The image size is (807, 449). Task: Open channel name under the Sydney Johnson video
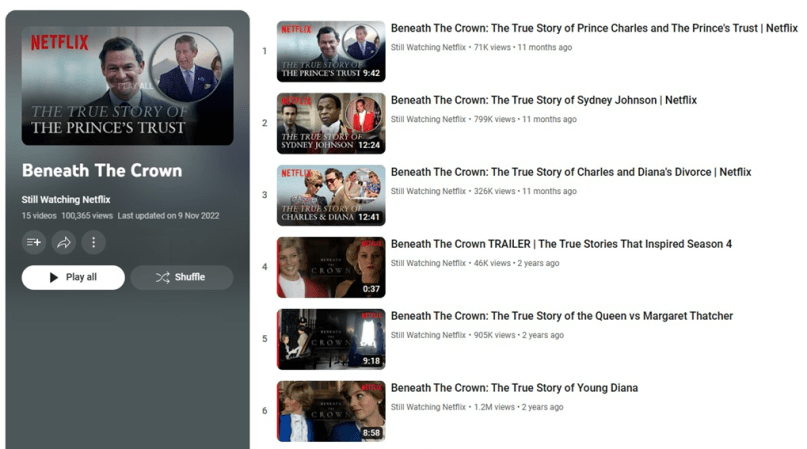[428, 120]
